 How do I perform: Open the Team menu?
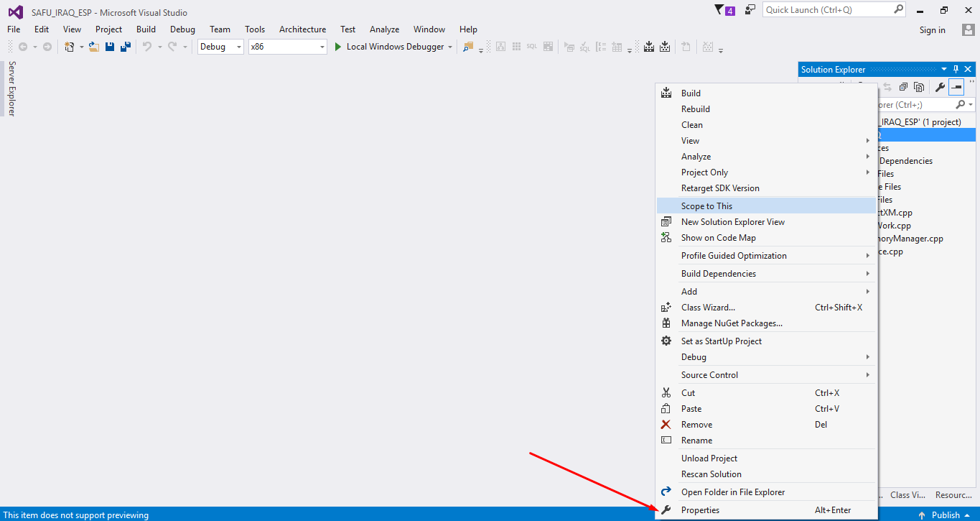click(x=220, y=29)
